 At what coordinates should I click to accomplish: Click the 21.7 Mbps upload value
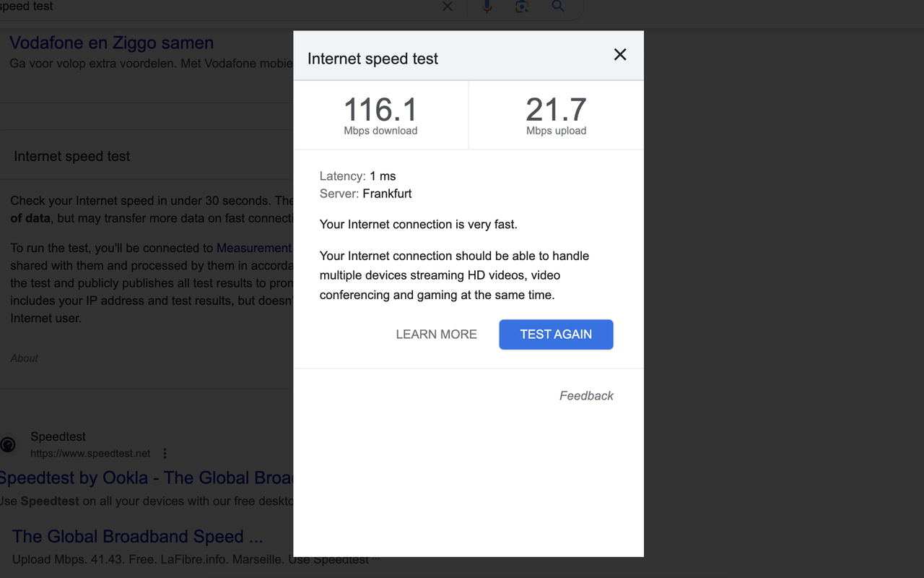pyautogui.click(x=556, y=111)
